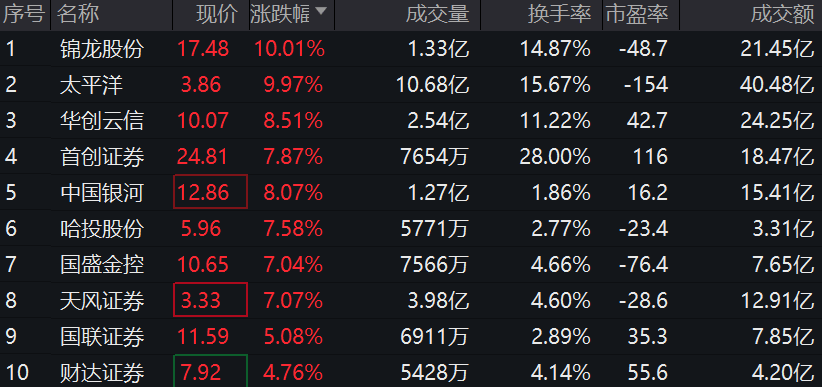Viewport: 822px width, 387px height.
Task: Click the turnover amount 12.91亿
Action: tap(777, 300)
